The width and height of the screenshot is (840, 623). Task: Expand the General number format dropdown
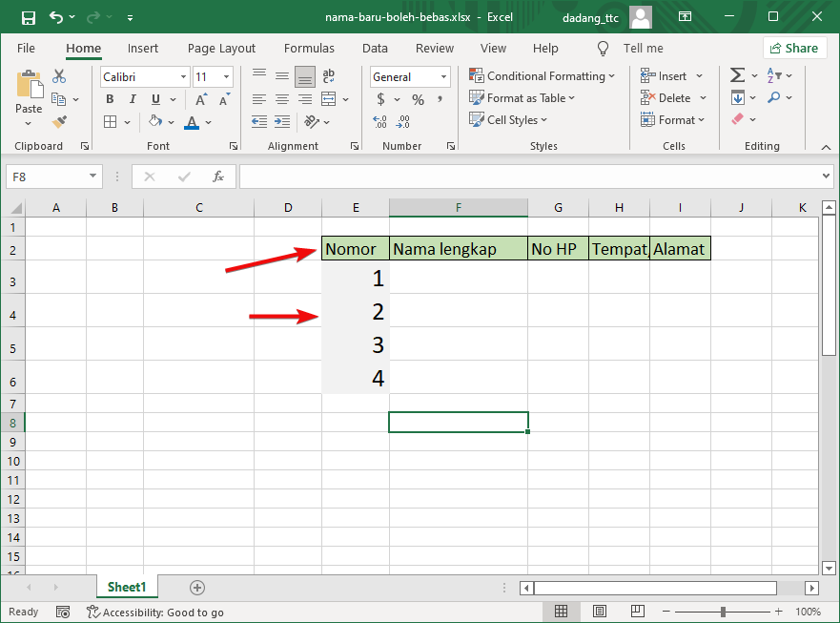pos(444,77)
